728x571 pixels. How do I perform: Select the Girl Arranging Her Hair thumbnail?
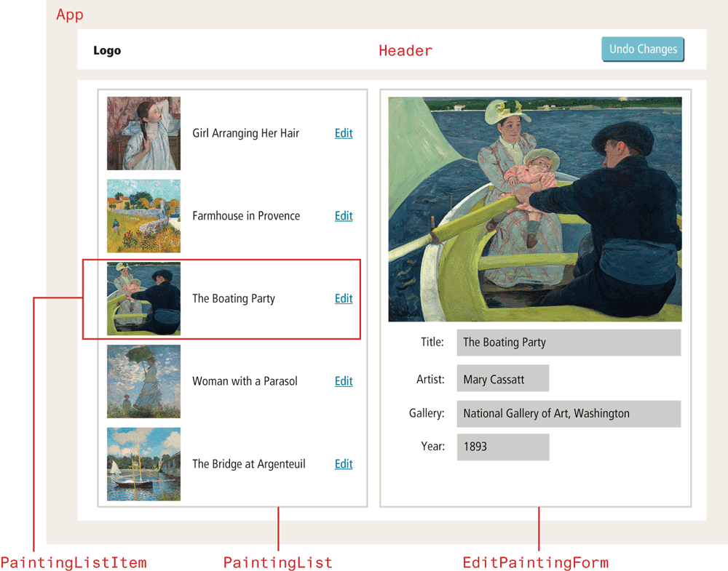point(143,134)
